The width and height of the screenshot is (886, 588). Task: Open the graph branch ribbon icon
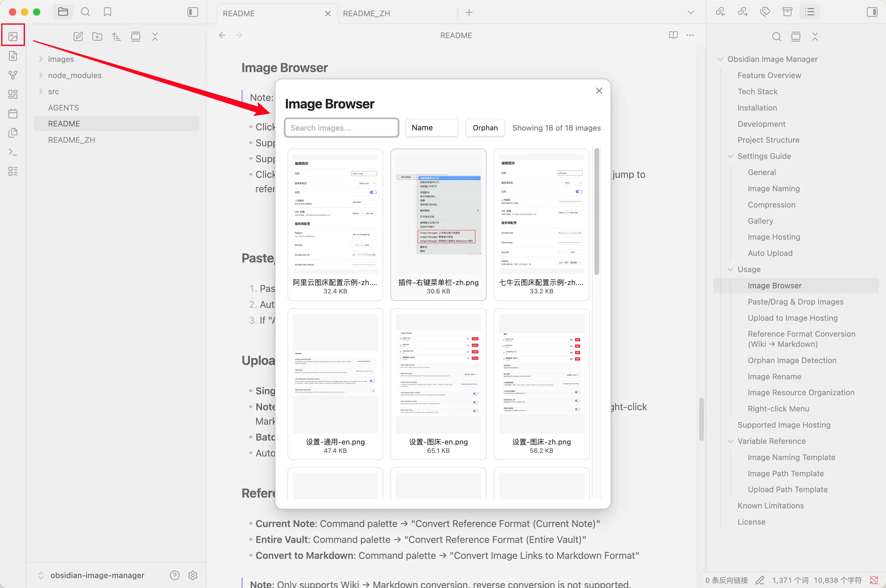coord(13,75)
